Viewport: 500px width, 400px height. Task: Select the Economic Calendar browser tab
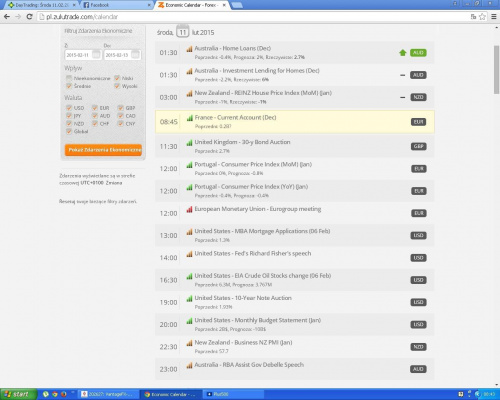[192, 5]
